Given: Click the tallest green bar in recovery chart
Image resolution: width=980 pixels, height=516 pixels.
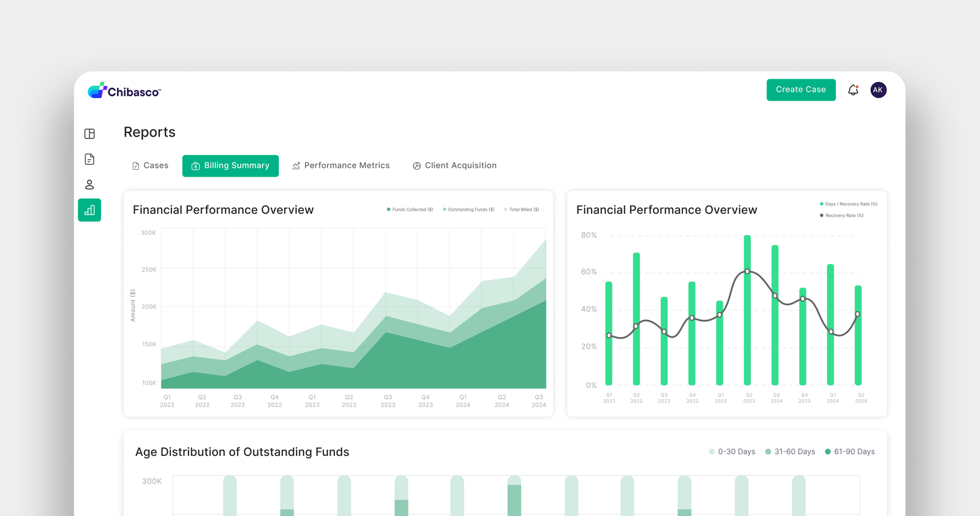Looking at the screenshot, I should 747,310.
